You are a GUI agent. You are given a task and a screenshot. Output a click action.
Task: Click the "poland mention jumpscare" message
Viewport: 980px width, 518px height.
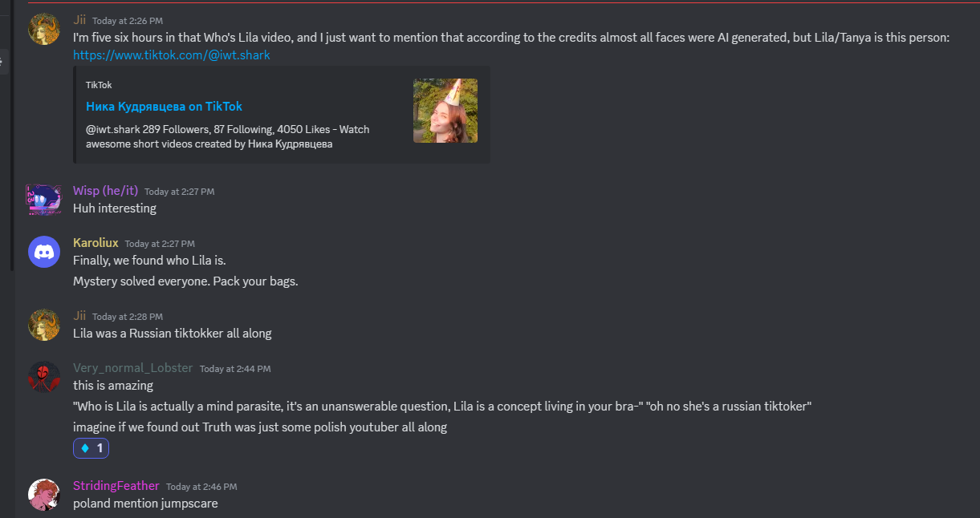pos(145,504)
